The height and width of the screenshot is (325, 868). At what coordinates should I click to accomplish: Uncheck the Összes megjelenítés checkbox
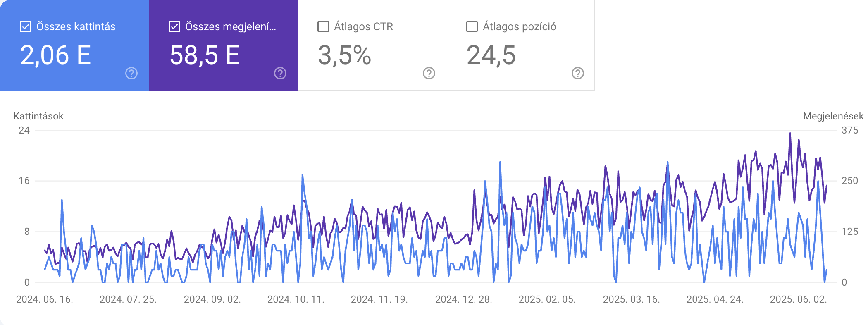(x=174, y=26)
